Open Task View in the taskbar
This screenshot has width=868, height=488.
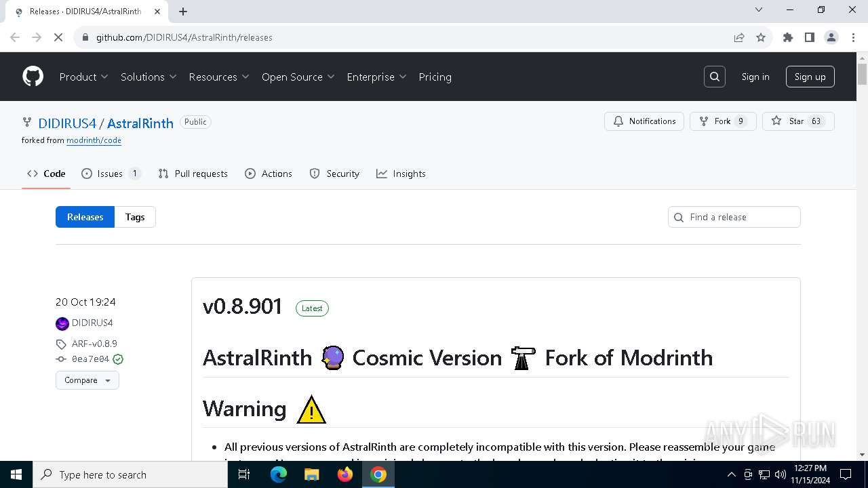click(244, 474)
